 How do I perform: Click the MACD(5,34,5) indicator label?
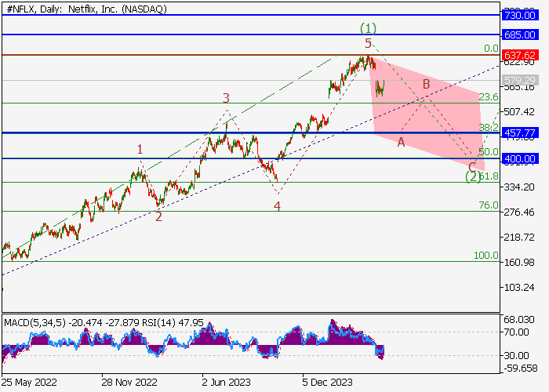(x=35, y=322)
